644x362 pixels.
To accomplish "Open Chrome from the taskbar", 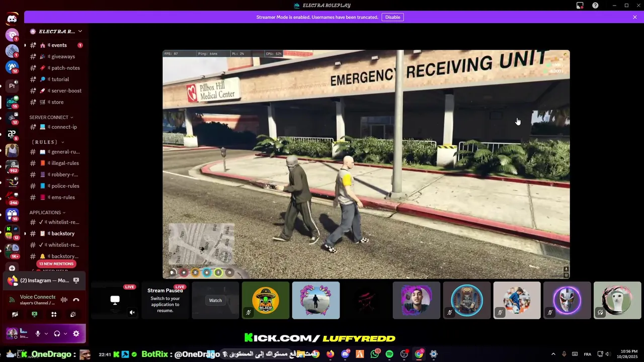I will (x=419, y=354).
